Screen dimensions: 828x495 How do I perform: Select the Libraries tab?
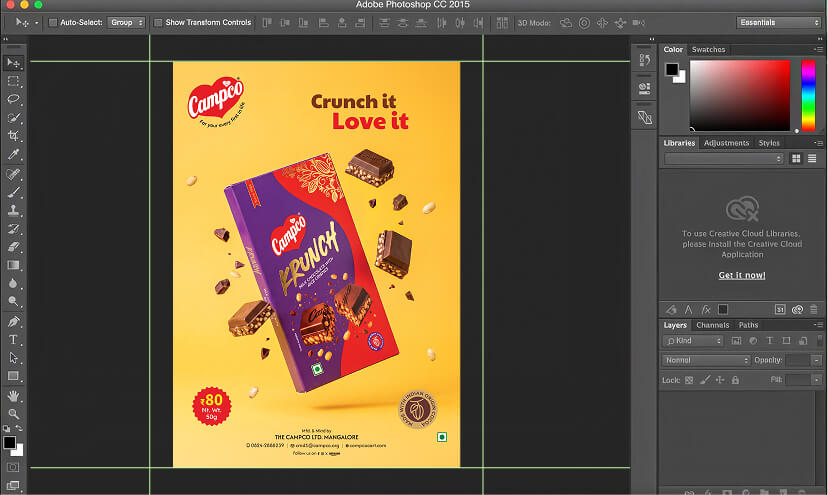coord(679,143)
